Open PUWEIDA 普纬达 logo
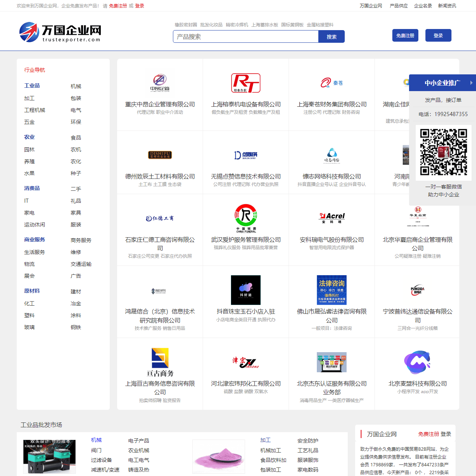The height and width of the screenshot is (476, 476). [x=418, y=290]
